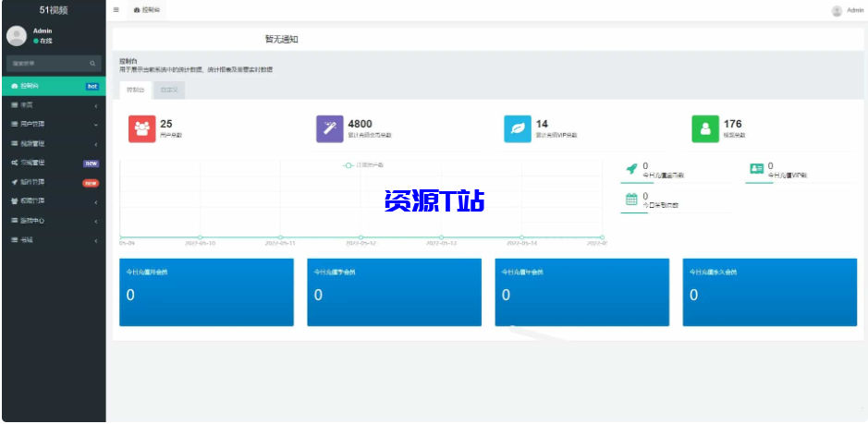This screenshot has height=424, width=868.
Task: Click the Admin name in the sidebar profile
Action: tap(43, 31)
